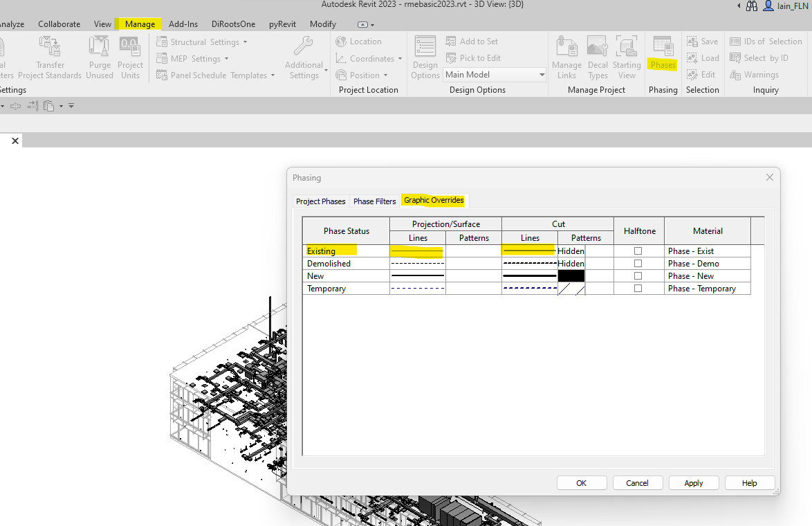The image size is (812, 526).
Task: Open the Project Units tool
Action: 130,55
